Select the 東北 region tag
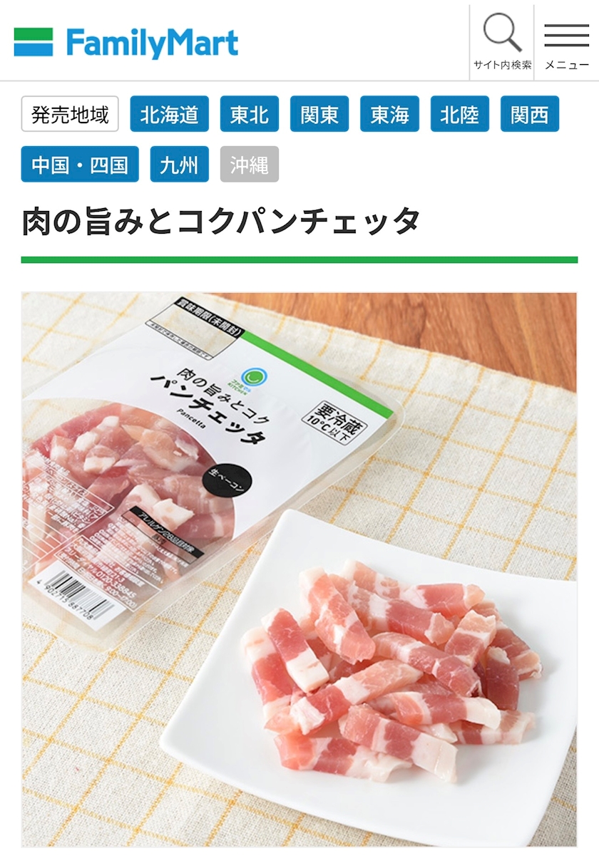The width and height of the screenshot is (599, 868). [x=250, y=114]
